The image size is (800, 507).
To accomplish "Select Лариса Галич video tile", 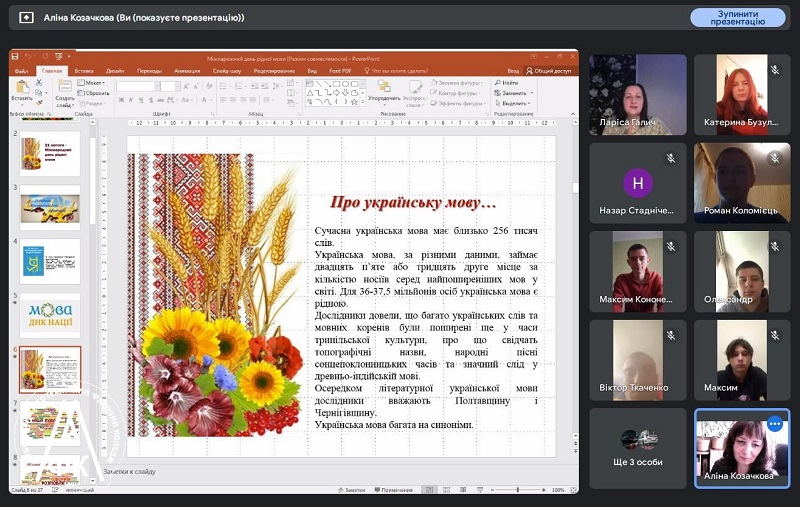I will pyautogui.click(x=638, y=94).
